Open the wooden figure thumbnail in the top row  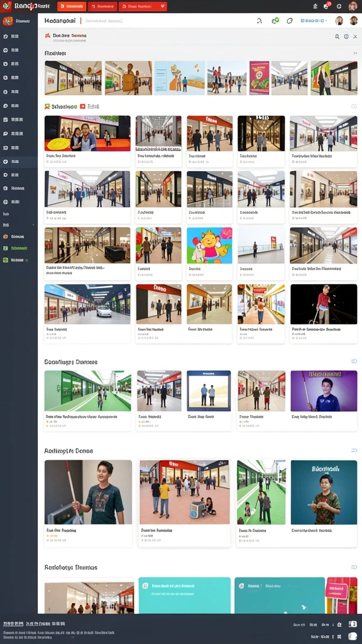128,78
